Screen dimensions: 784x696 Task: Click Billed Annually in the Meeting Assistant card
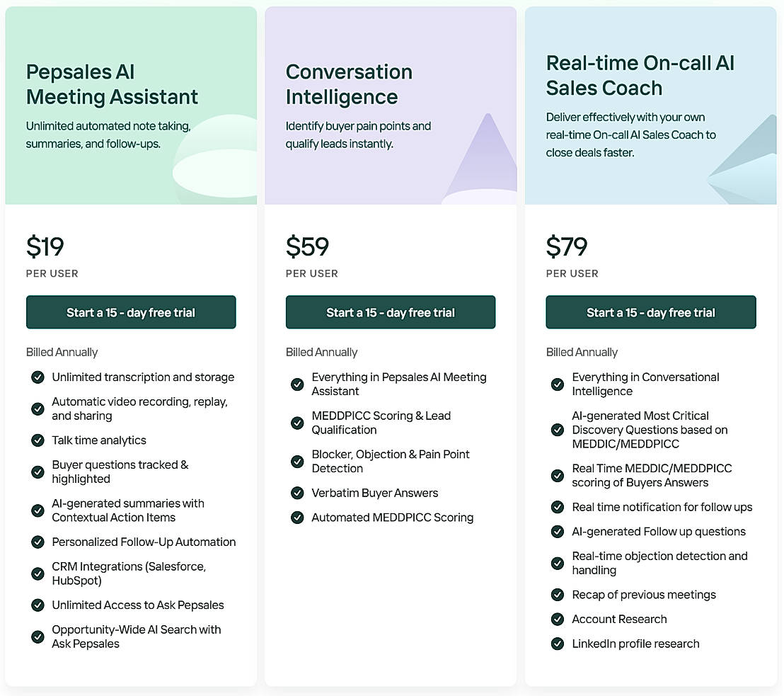[x=62, y=353]
